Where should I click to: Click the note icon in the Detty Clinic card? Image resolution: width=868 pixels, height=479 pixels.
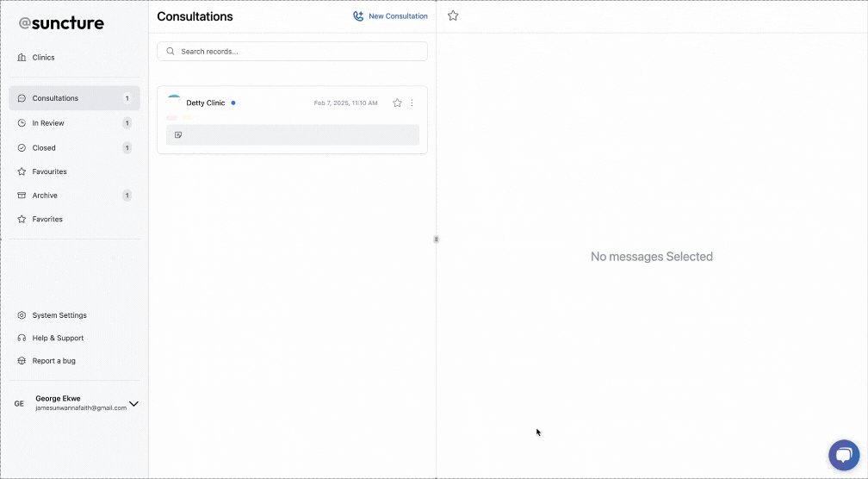(x=178, y=135)
